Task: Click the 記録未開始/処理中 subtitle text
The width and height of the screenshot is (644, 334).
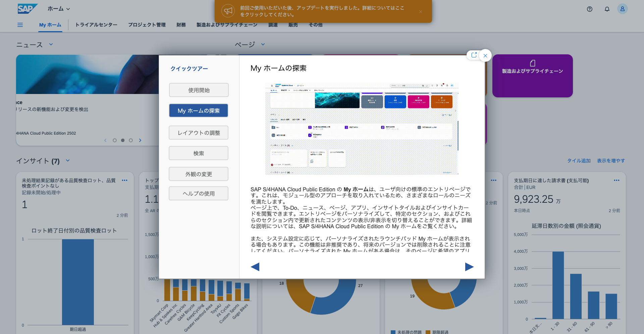Action: [x=41, y=193]
